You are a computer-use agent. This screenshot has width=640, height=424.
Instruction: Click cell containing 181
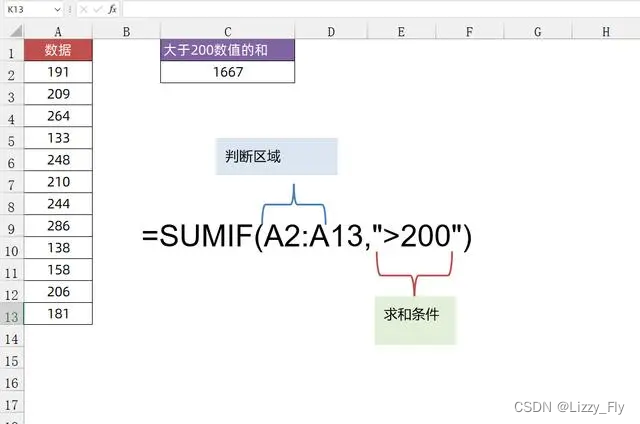58,314
